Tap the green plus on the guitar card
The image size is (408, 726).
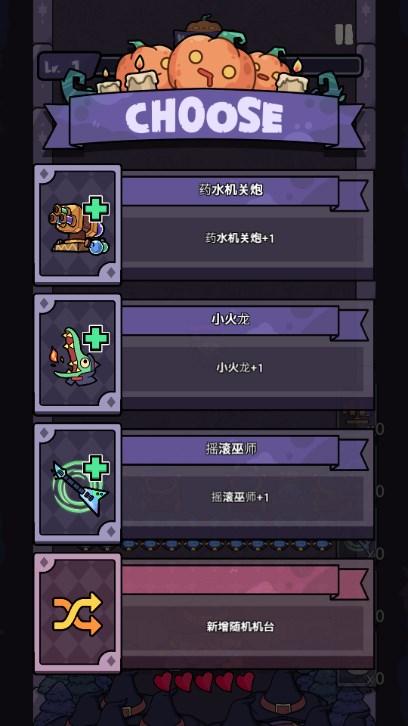(96, 468)
